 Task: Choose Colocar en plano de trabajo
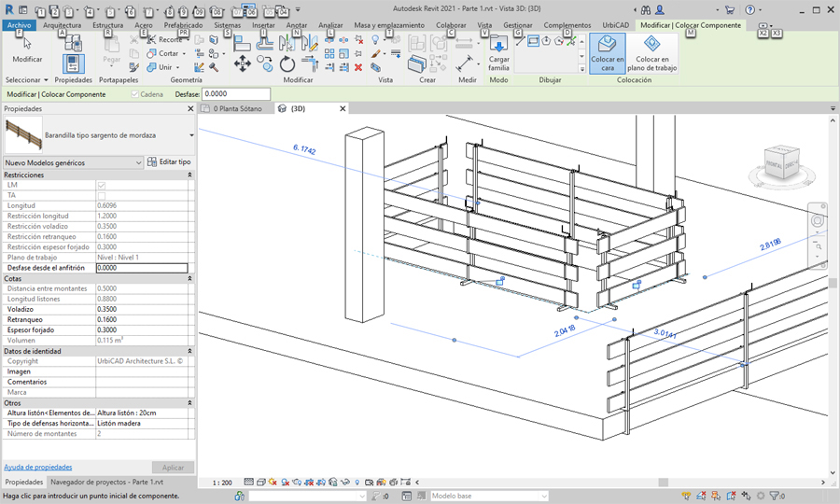[652, 53]
